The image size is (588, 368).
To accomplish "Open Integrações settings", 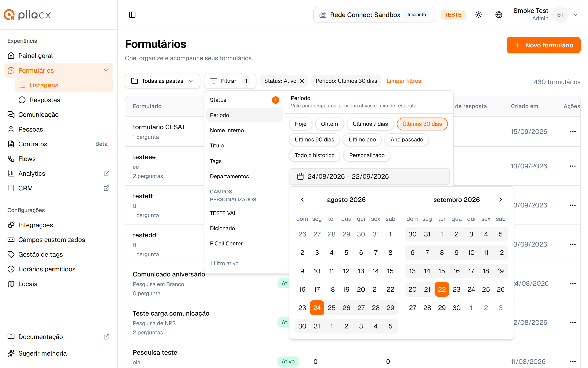I will click(58, 225).
